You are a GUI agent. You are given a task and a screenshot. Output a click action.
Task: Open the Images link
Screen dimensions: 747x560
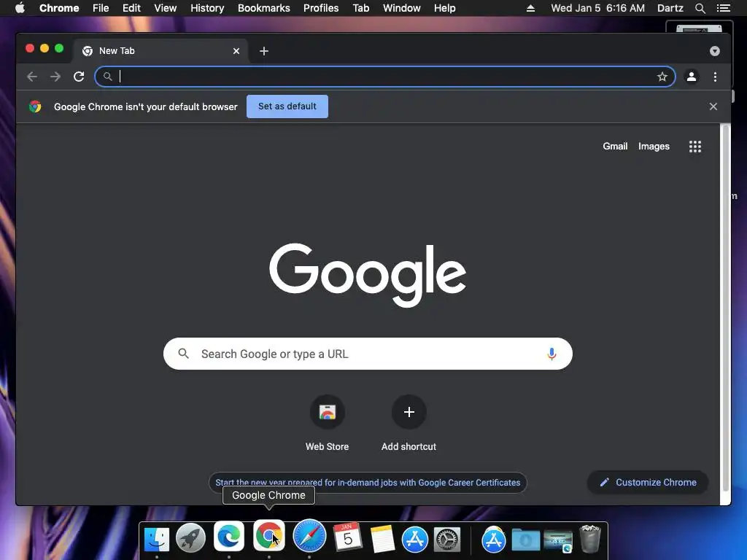pos(654,146)
